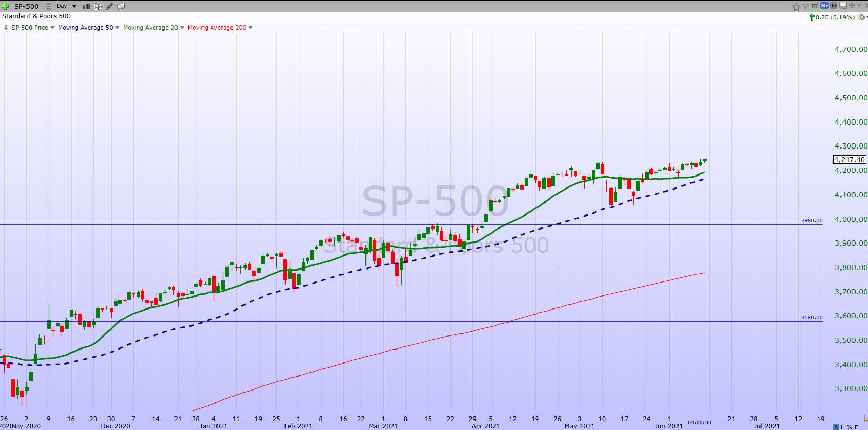The width and height of the screenshot is (868, 430).
Task: Click the 3,300.00 price axis label
Action: click(x=851, y=388)
